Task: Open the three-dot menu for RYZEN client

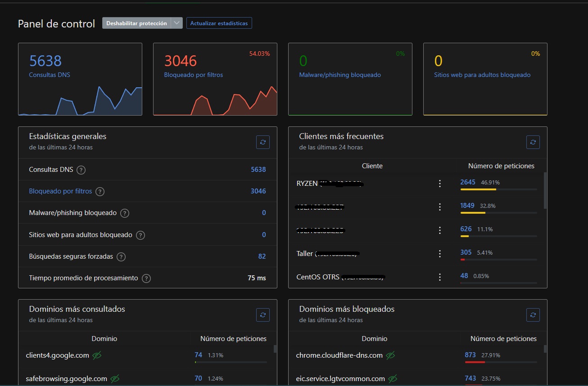Action: click(x=440, y=184)
